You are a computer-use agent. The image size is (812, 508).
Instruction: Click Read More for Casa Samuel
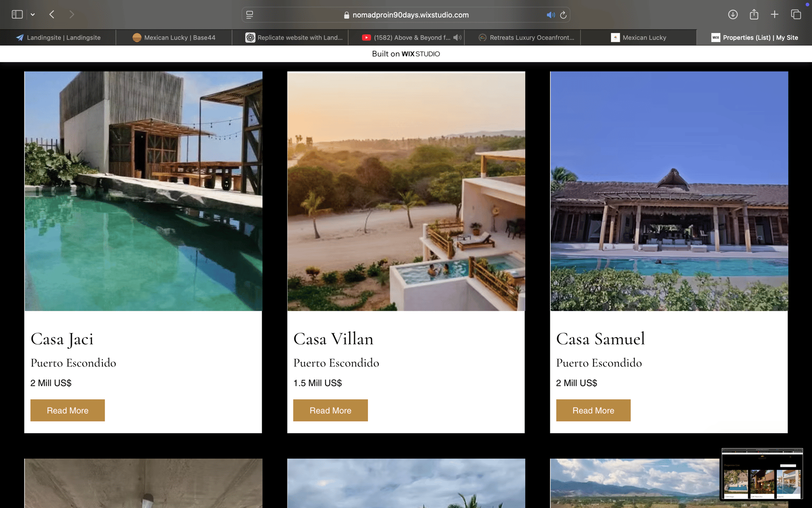[x=593, y=410]
